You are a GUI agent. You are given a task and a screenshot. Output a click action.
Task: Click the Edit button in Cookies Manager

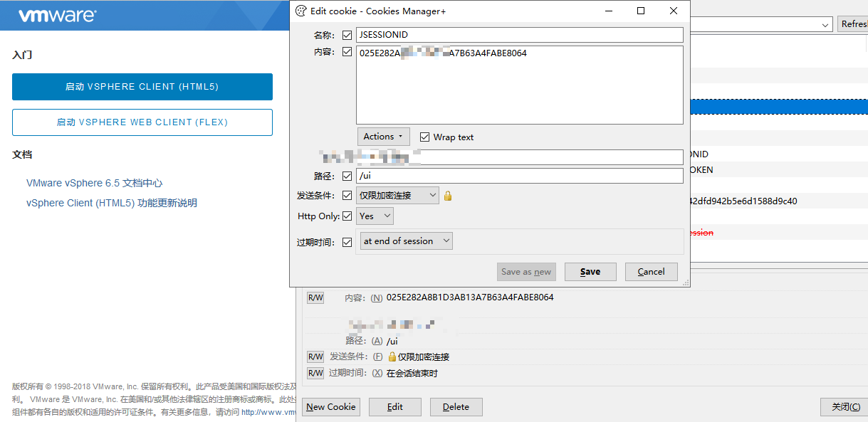[x=395, y=407]
